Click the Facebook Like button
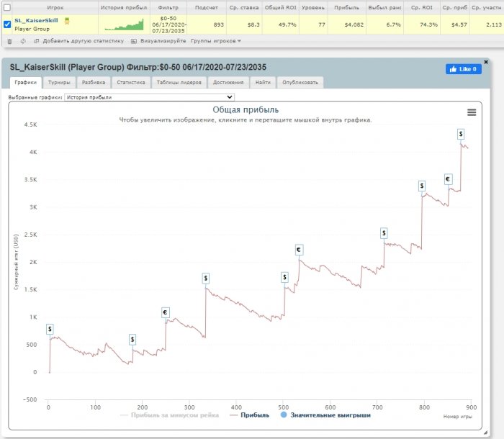504x439 pixels. pos(463,69)
